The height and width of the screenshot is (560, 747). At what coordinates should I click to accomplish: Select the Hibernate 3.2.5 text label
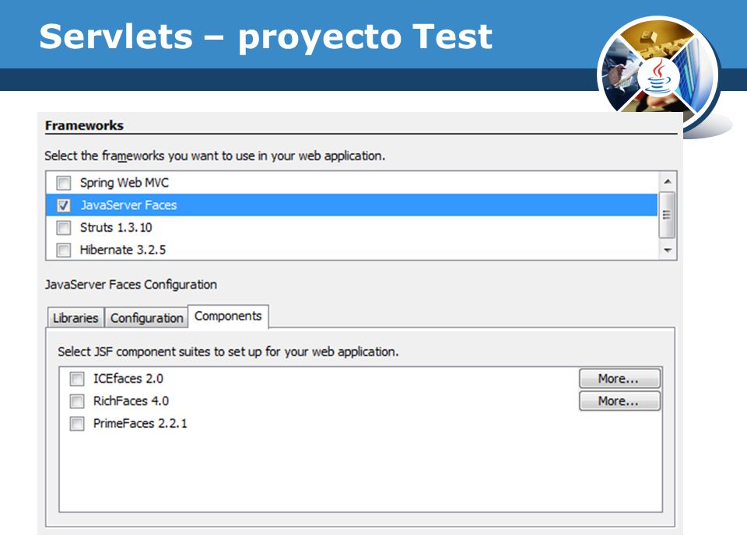tap(123, 250)
